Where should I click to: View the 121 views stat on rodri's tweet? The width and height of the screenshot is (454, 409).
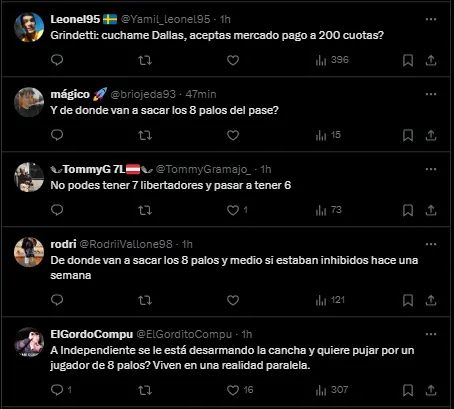(330, 300)
